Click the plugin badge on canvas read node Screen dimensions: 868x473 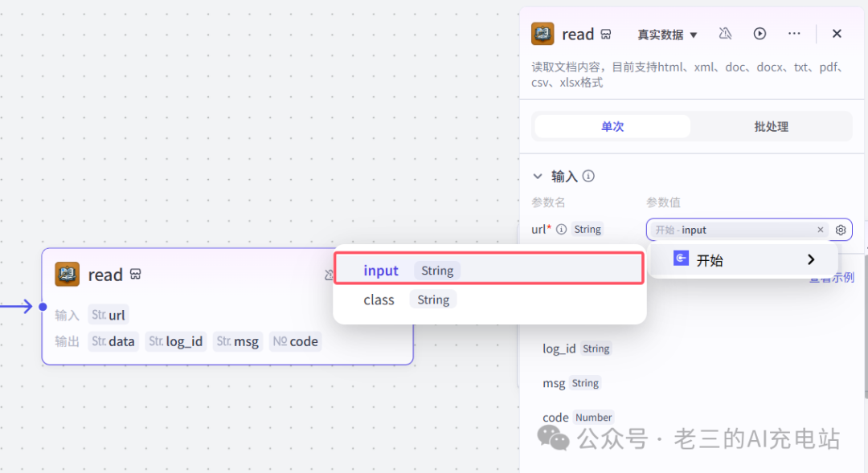tap(136, 275)
